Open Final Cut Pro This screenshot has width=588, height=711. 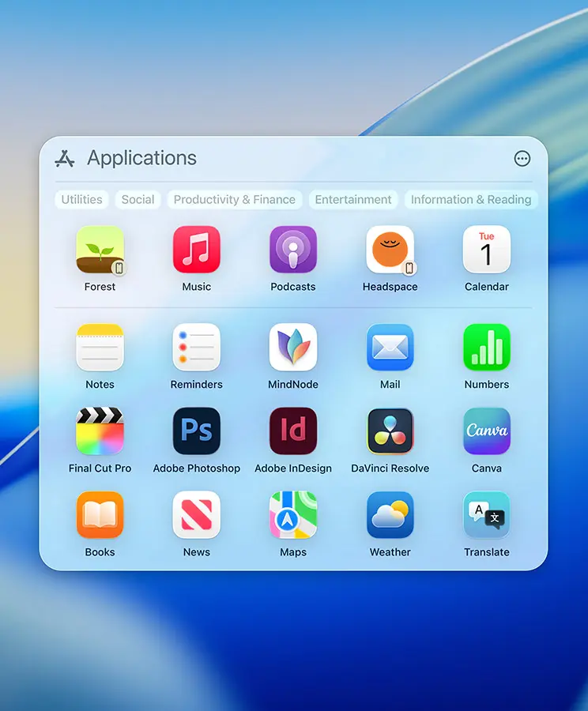click(100, 431)
